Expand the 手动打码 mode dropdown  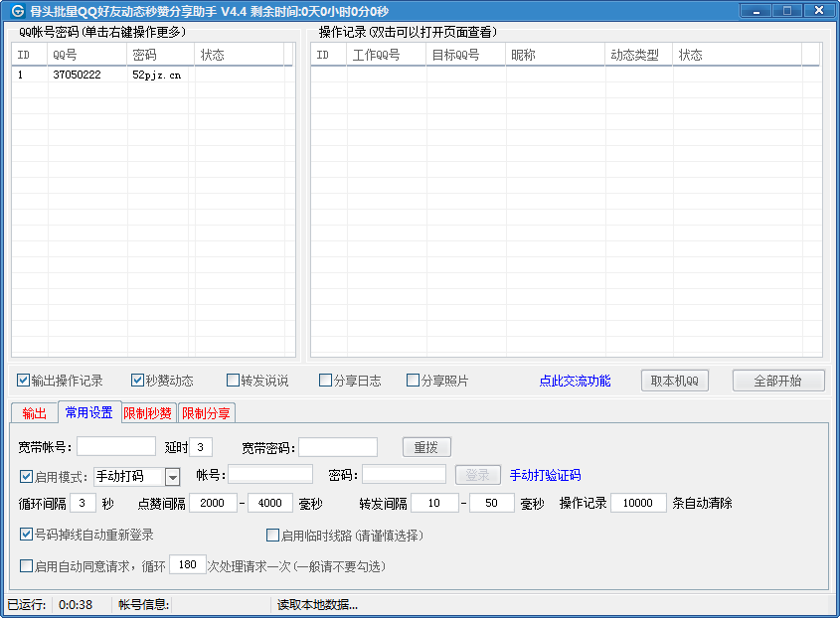(172, 477)
